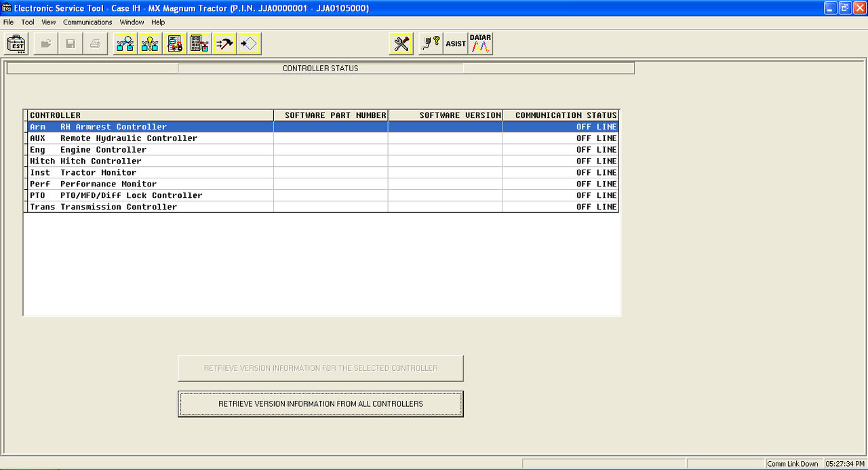Click OFF LINE status for Engine Controller
Image resolution: width=868 pixels, height=470 pixels.
[597, 150]
